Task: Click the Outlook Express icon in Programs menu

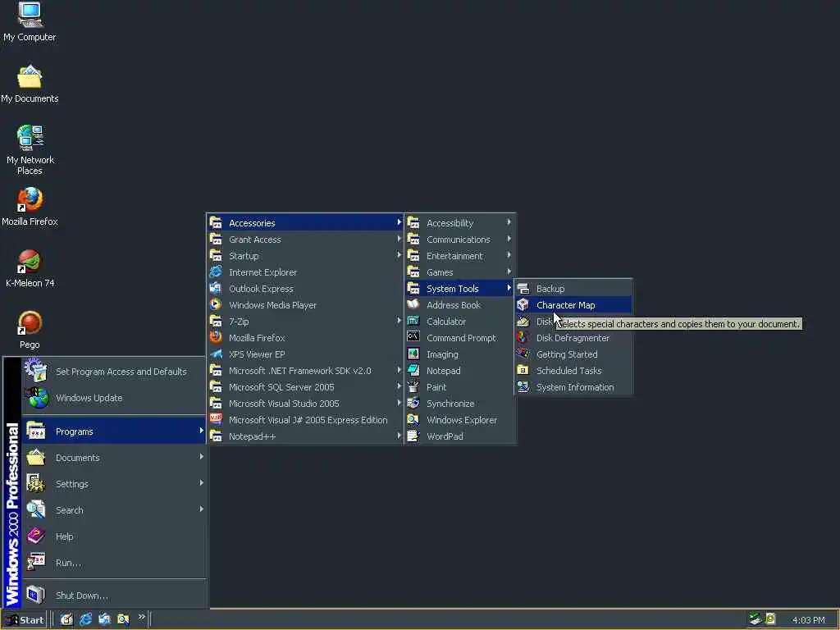Action: click(216, 288)
